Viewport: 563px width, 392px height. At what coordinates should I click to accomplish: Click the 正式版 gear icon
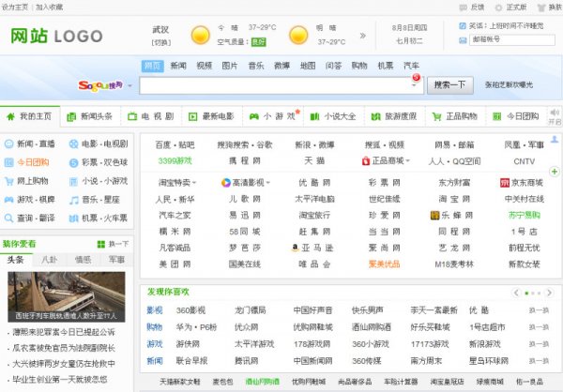[498, 8]
